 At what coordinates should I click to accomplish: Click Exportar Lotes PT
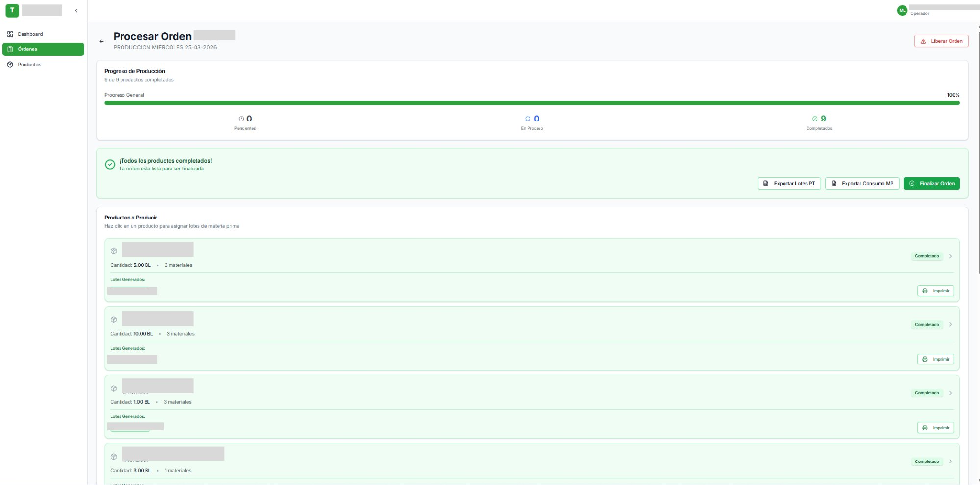[x=789, y=184]
